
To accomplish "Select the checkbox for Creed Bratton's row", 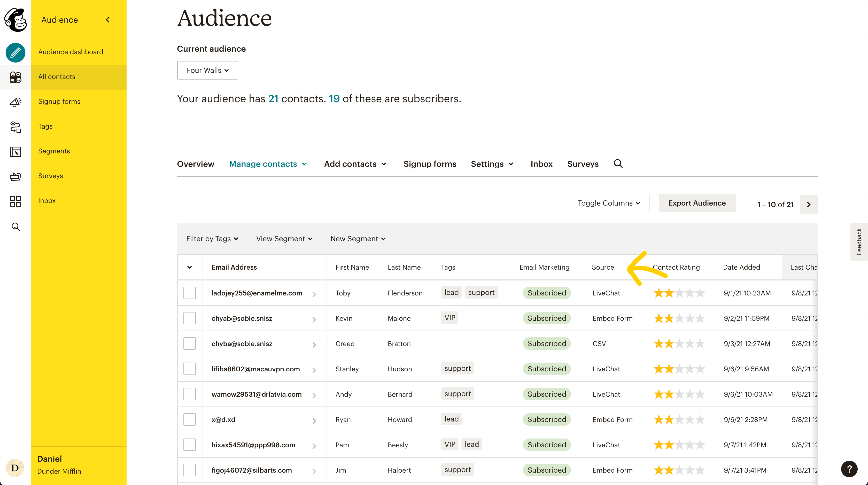I will tap(189, 343).
